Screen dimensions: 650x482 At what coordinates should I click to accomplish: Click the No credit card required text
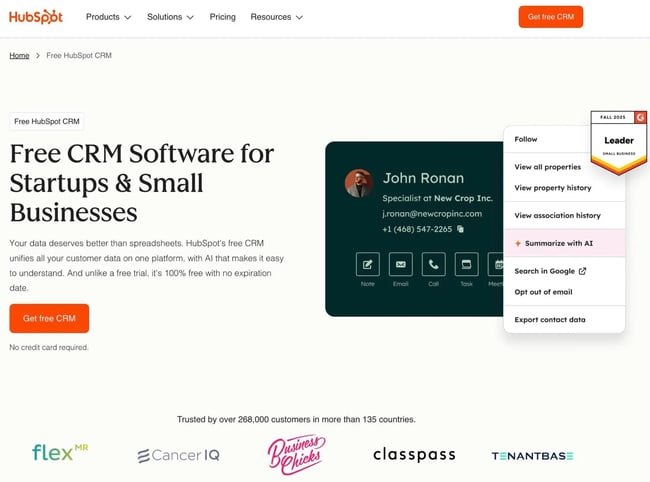[x=49, y=347]
